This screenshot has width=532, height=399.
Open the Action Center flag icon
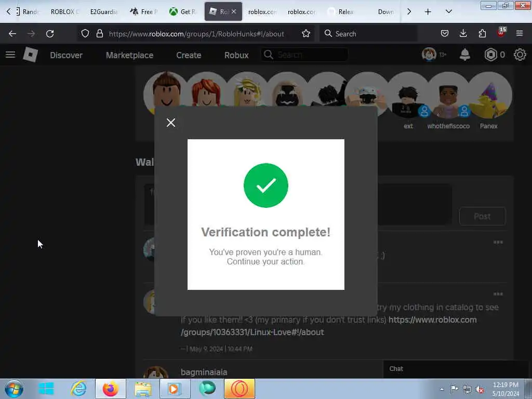(454, 389)
